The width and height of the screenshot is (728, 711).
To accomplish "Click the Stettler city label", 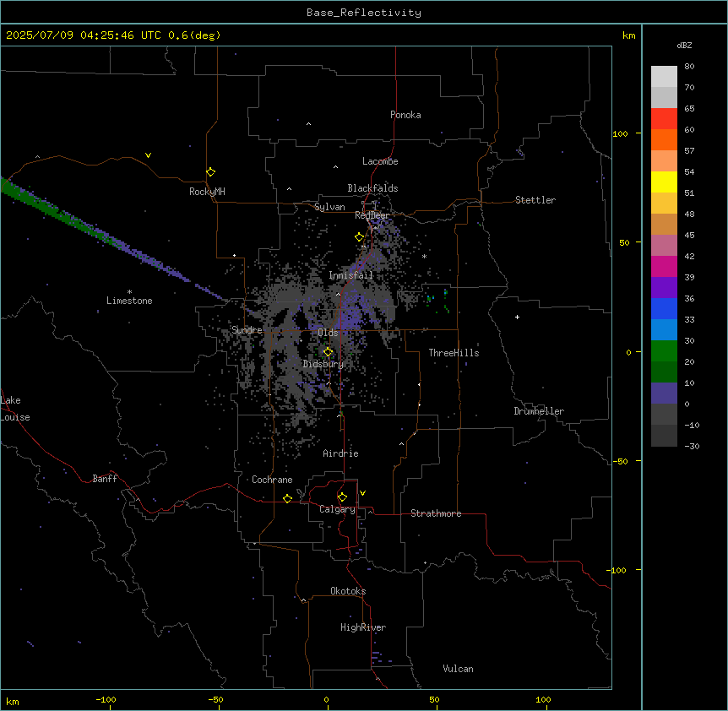I will (x=535, y=200).
